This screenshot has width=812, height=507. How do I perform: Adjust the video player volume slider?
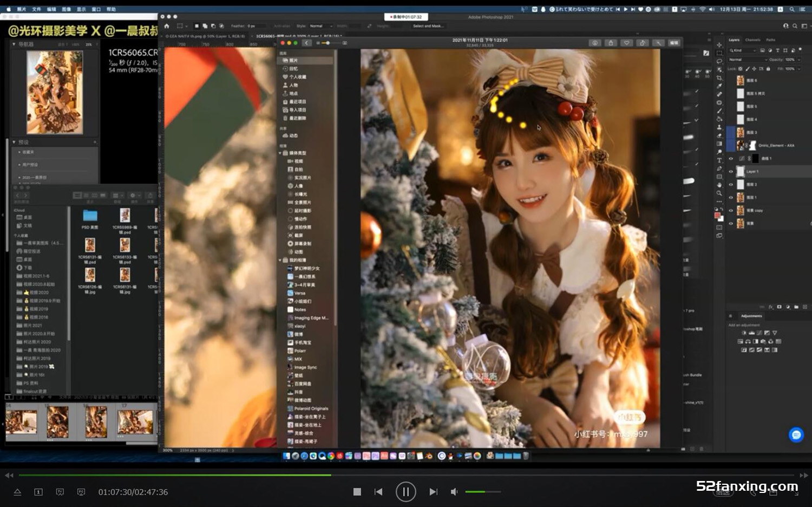click(x=483, y=492)
